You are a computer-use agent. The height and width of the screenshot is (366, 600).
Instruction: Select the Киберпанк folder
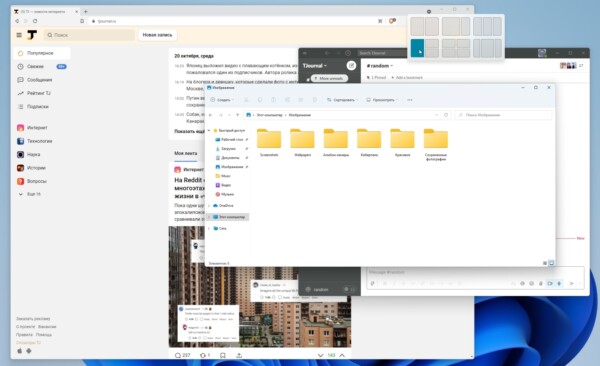tap(369, 142)
